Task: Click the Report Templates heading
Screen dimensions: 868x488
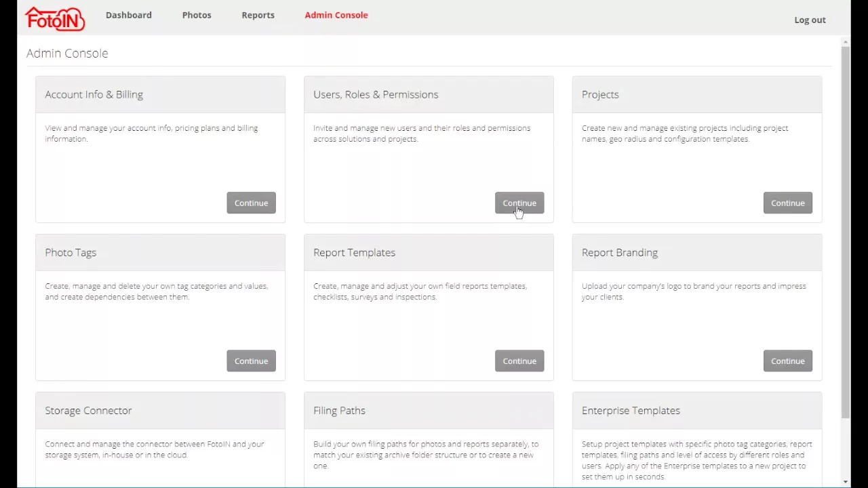Action: coord(354,252)
